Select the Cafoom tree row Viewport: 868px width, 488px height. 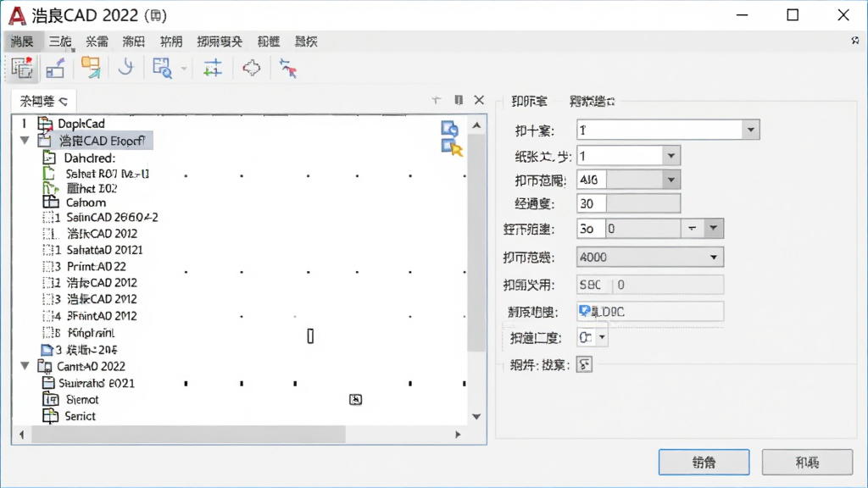(x=86, y=202)
